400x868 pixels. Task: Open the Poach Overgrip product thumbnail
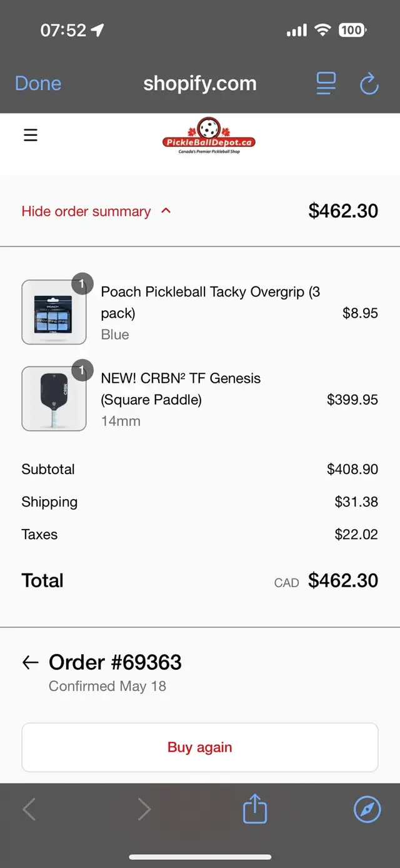54,312
